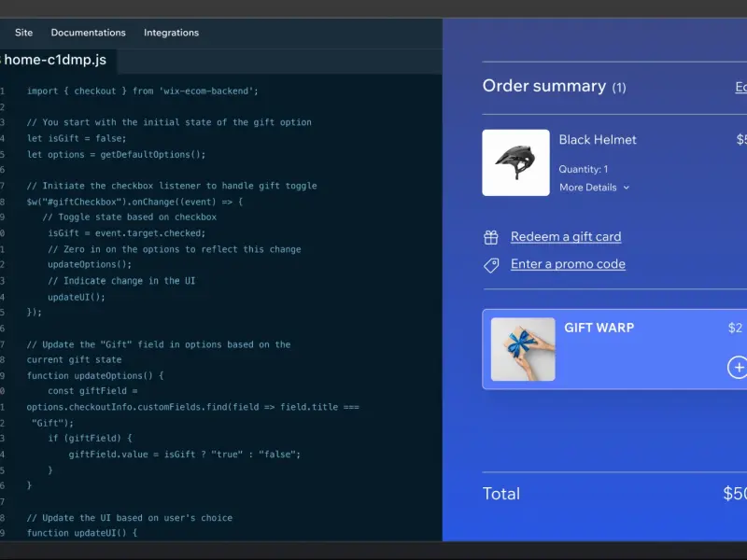Click the function updateOptions() code line
747x560 pixels.
point(95,376)
